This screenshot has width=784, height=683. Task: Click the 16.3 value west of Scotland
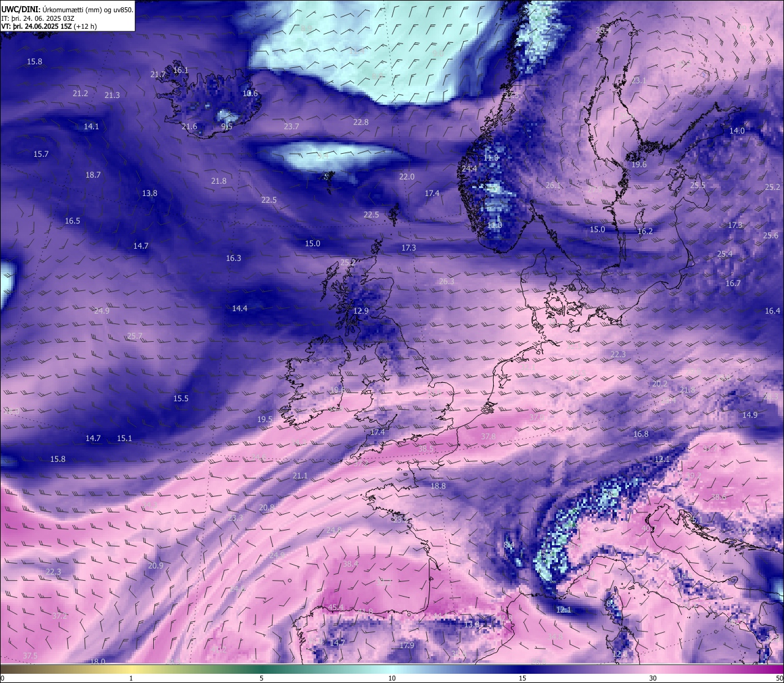point(233,258)
